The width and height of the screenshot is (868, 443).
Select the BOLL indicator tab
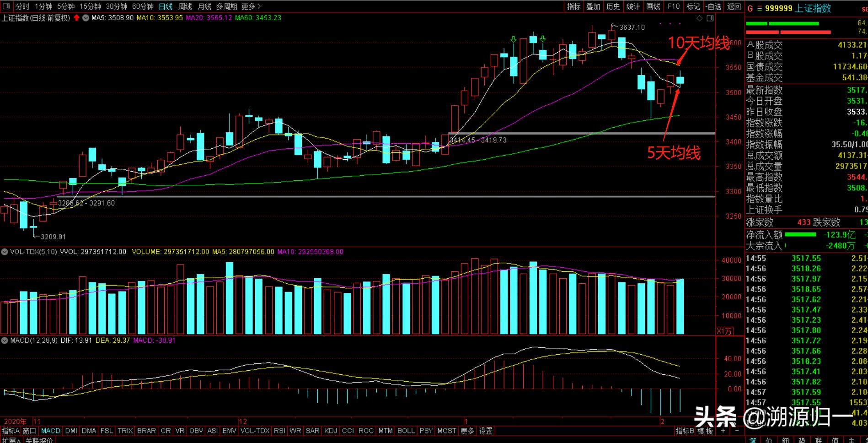[406, 431]
